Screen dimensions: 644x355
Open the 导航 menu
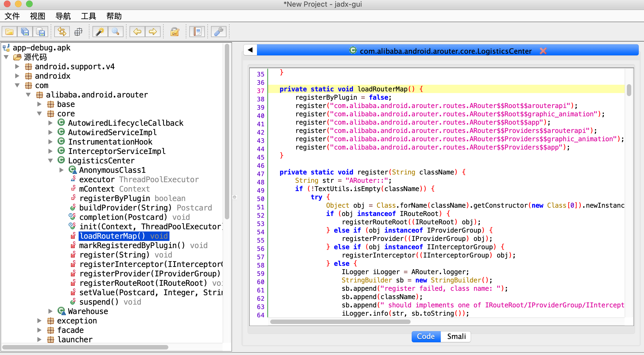coord(63,16)
